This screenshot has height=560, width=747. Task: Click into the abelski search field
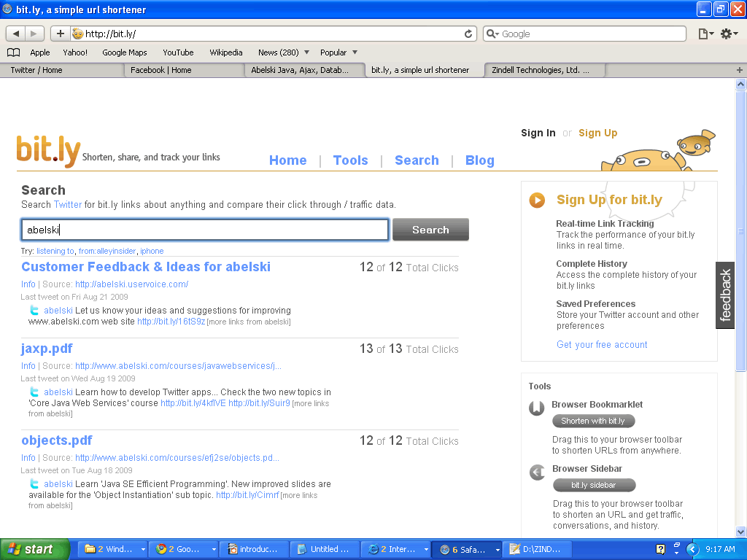[x=205, y=230]
